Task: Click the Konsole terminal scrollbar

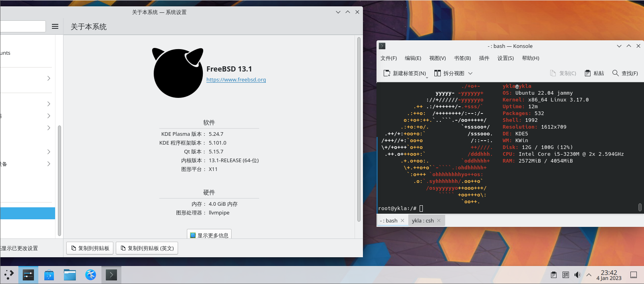Action: pos(640,207)
